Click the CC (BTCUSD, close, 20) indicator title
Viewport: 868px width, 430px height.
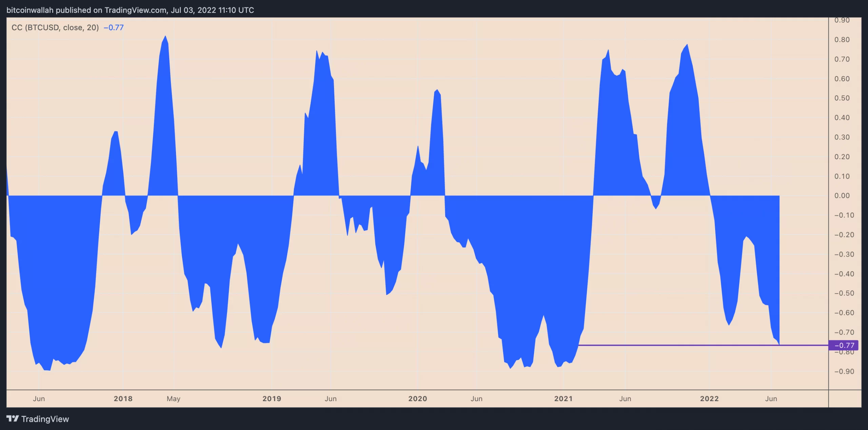[x=55, y=27]
